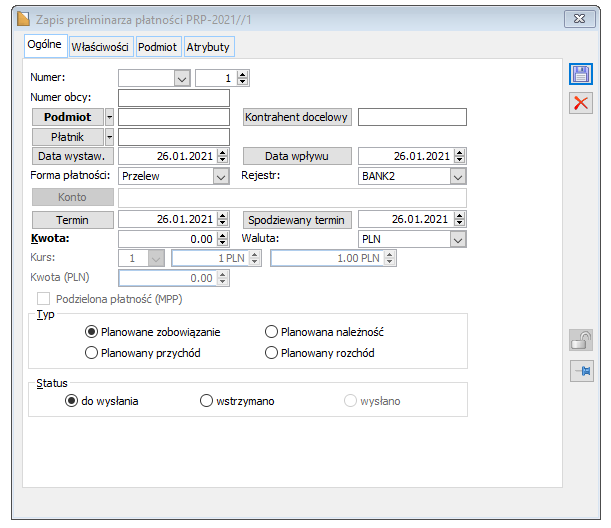Click the Numer obcy input field
This screenshot has width=611, height=528.
click(174, 98)
